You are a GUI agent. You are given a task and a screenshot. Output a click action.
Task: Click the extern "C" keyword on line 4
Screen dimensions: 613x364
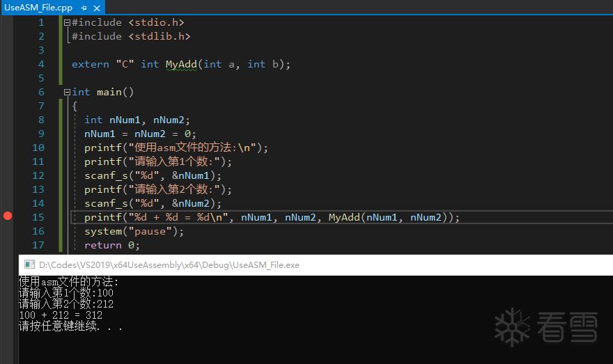coord(103,64)
